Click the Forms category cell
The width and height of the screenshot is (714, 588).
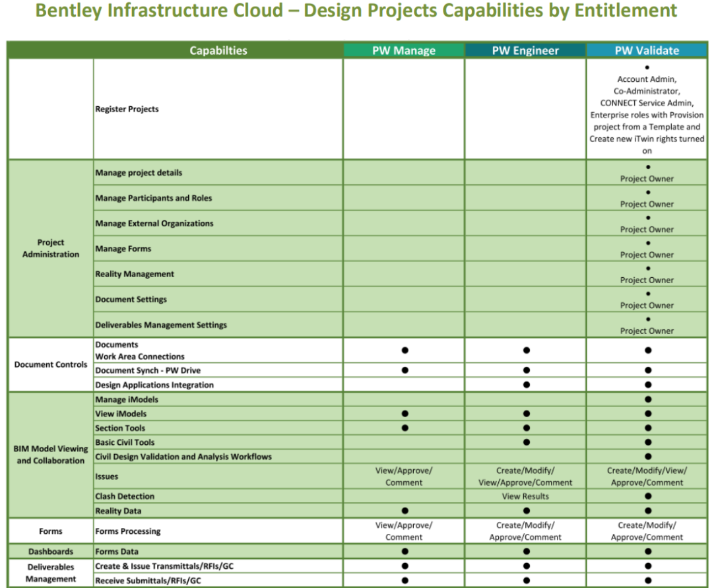[51, 531]
